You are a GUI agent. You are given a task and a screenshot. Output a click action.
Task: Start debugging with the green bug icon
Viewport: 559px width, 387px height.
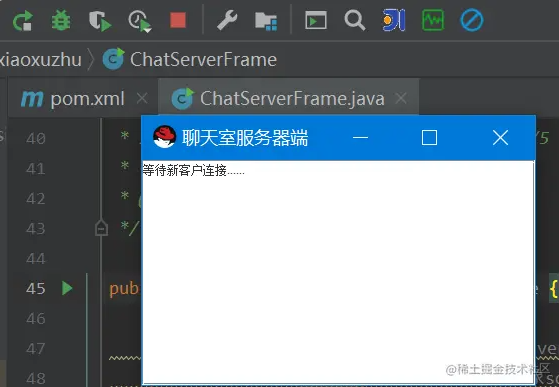(61, 20)
